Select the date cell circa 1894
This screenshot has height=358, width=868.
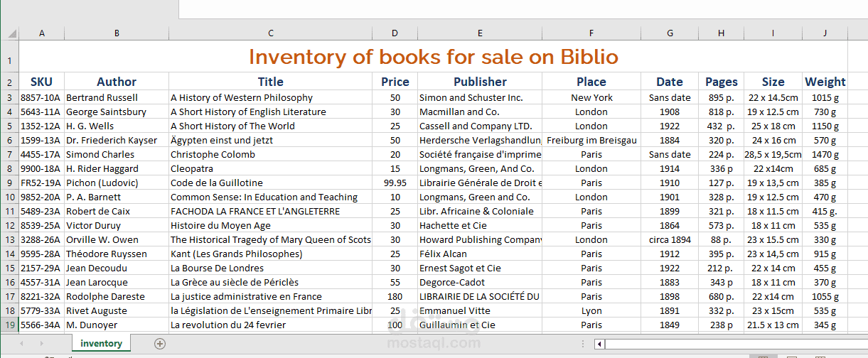coord(669,239)
